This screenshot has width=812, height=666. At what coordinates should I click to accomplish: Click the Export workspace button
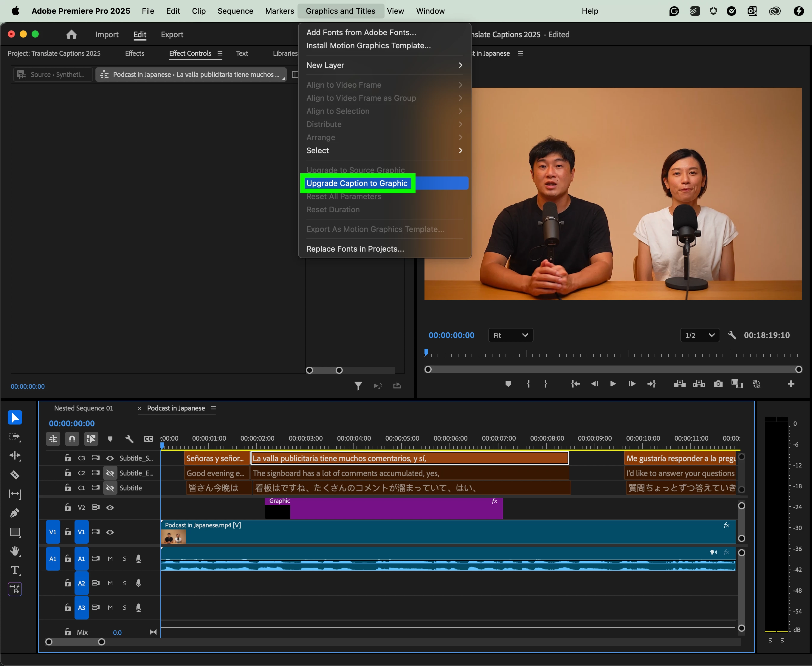tap(172, 35)
